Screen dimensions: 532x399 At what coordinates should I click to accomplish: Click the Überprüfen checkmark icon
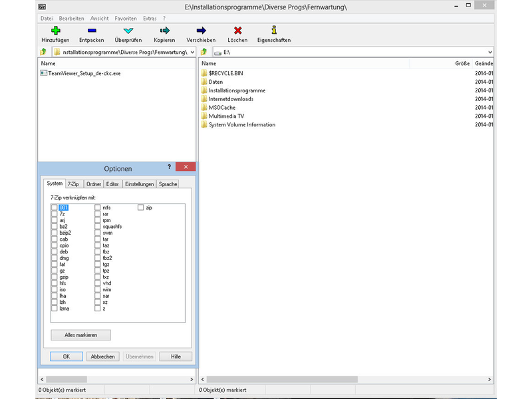128,31
